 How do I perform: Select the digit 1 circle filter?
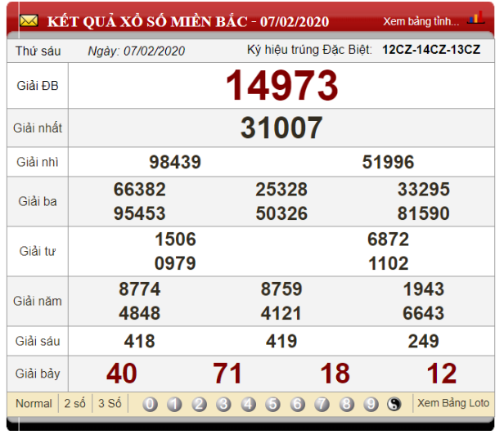(174, 404)
